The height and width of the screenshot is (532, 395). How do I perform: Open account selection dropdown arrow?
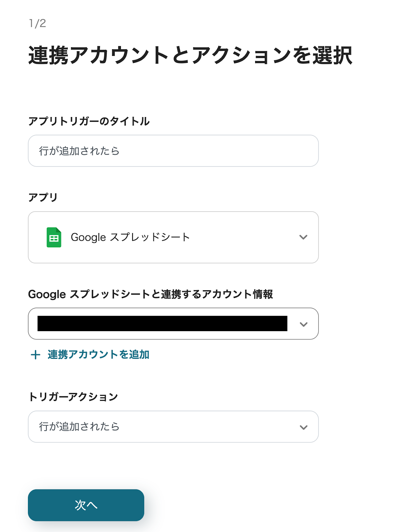pyautogui.click(x=304, y=324)
